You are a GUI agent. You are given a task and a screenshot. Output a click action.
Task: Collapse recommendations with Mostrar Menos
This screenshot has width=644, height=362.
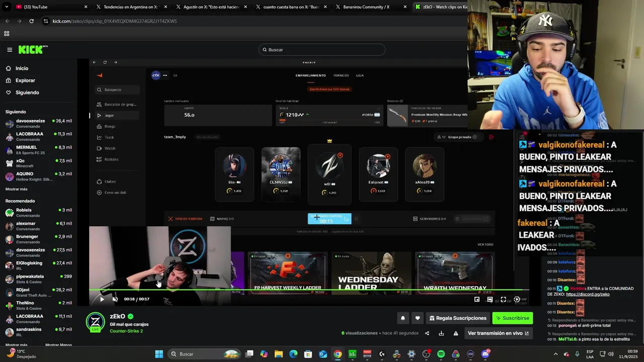click(58, 345)
